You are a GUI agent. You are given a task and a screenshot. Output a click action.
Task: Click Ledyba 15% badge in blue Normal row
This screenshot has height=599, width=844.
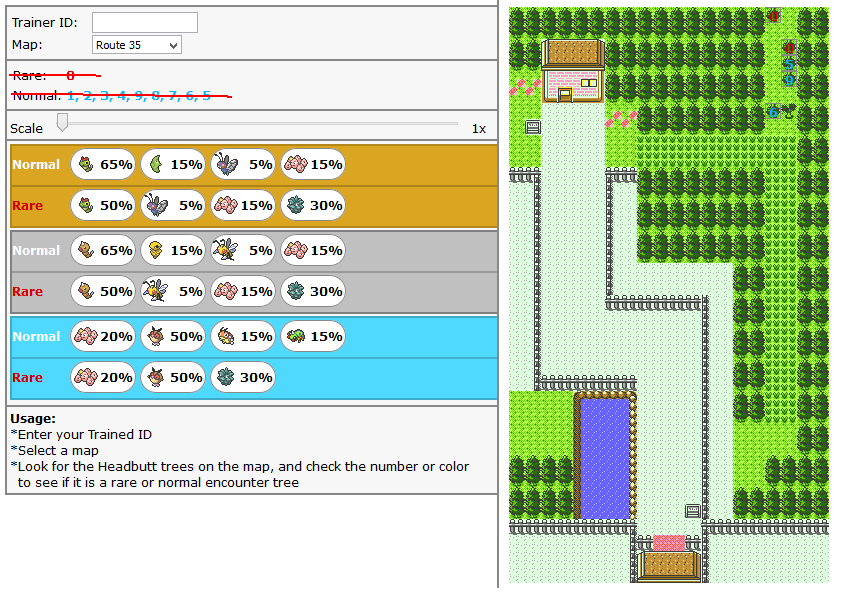coord(243,336)
